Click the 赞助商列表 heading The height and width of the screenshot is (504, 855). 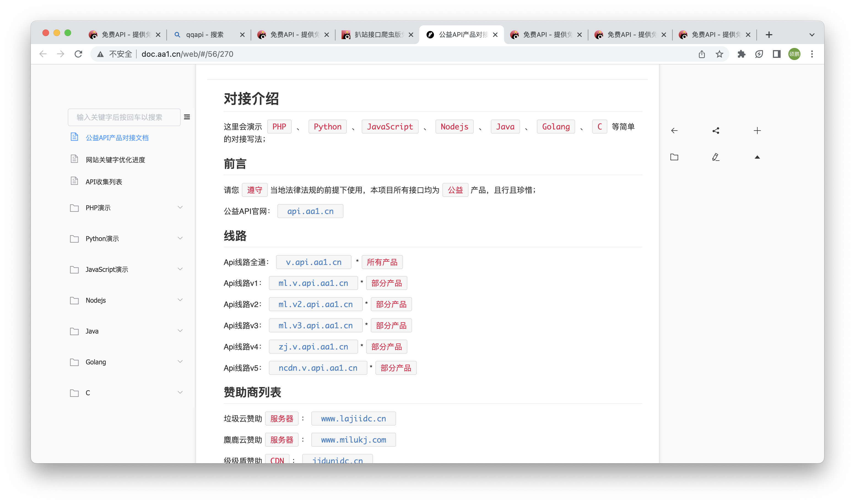(x=252, y=392)
